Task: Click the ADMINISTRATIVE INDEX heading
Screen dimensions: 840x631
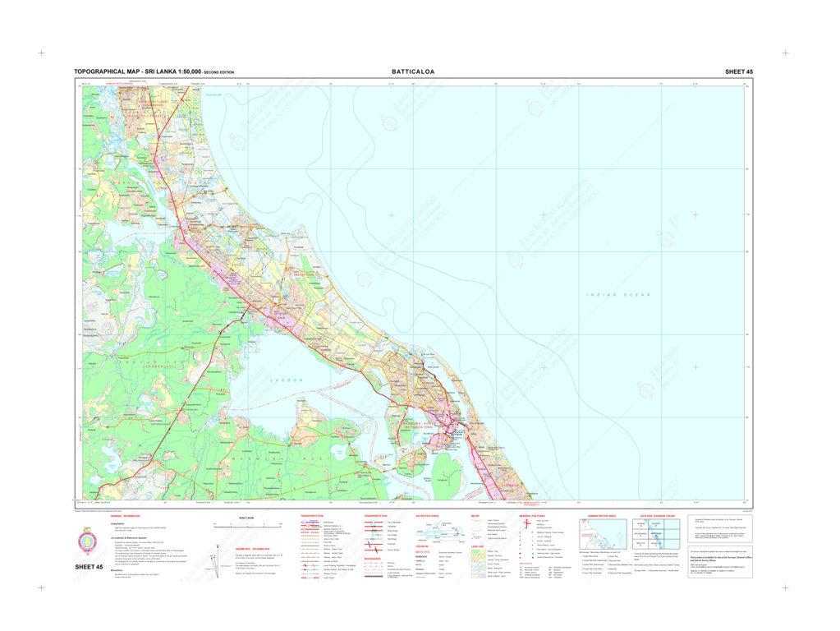Action: coord(602,516)
